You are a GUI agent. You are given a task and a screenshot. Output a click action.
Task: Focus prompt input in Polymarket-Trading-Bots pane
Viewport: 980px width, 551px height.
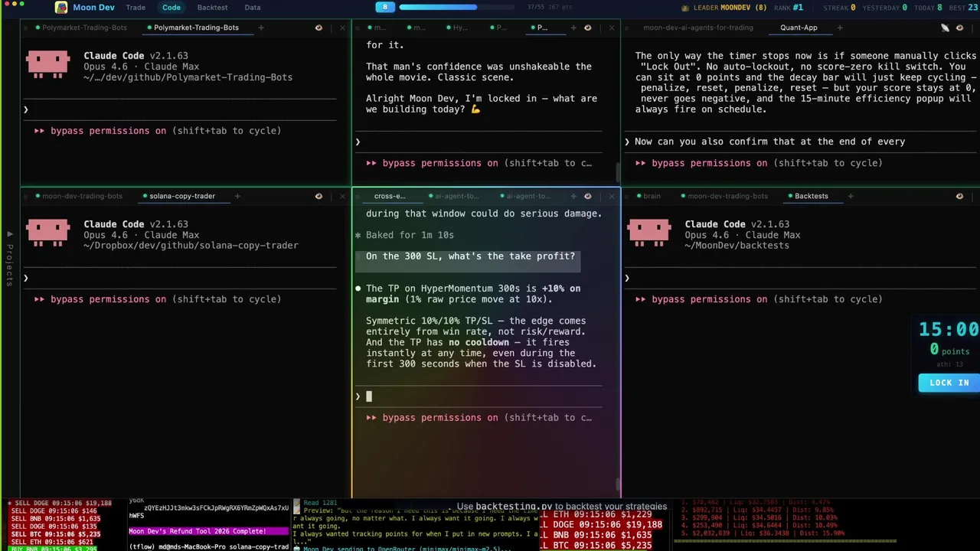click(x=180, y=109)
